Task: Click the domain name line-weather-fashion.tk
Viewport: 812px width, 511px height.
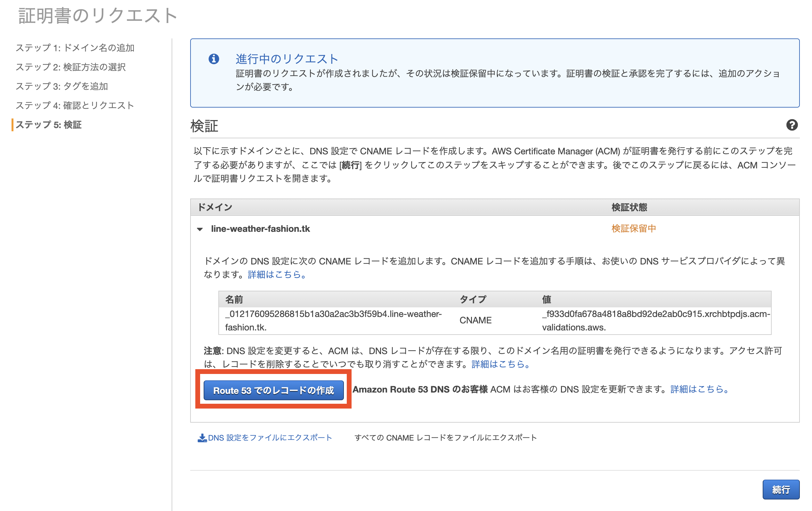Action: 261,229
